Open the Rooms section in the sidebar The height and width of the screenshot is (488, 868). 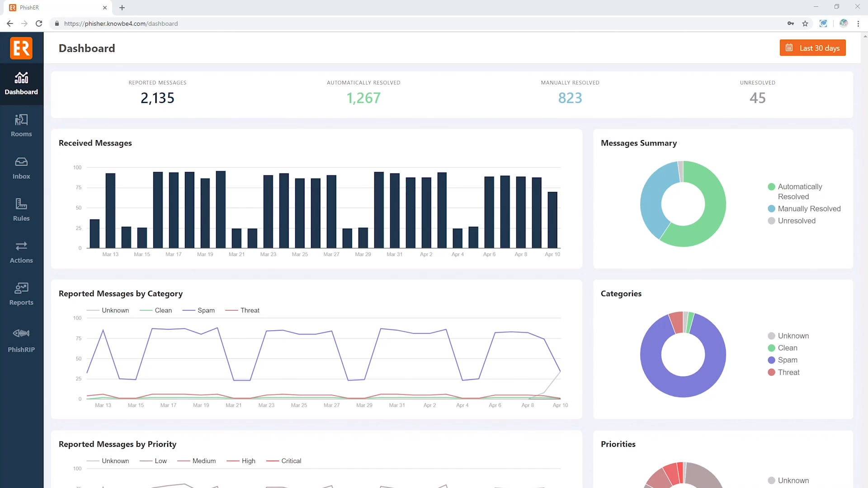coord(21,125)
